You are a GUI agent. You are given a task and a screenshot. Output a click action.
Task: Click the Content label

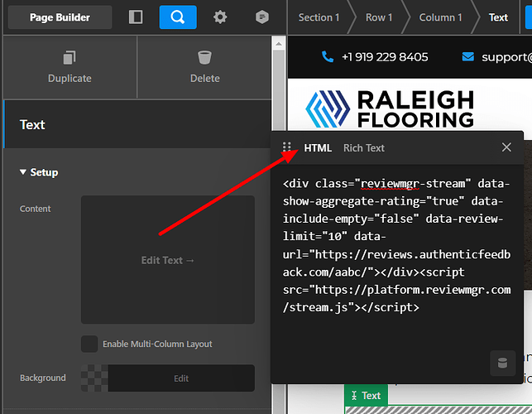[35, 209]
